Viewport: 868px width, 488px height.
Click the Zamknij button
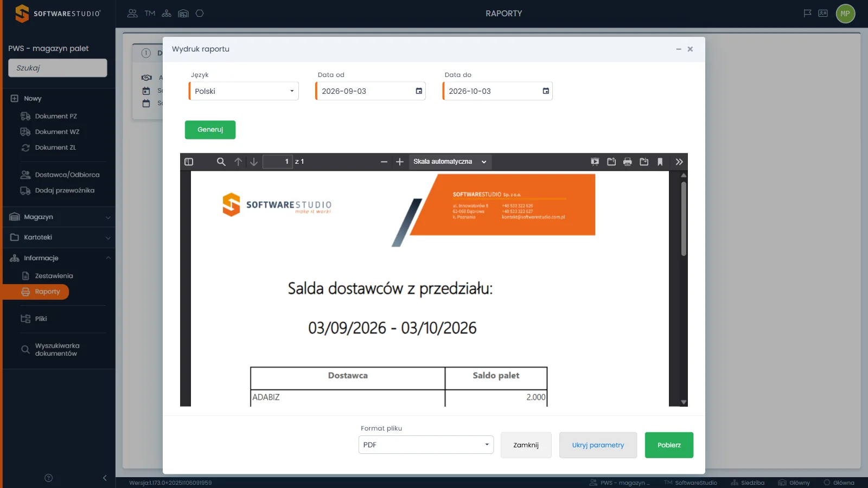pyautogui.click(x=526, y=445)
